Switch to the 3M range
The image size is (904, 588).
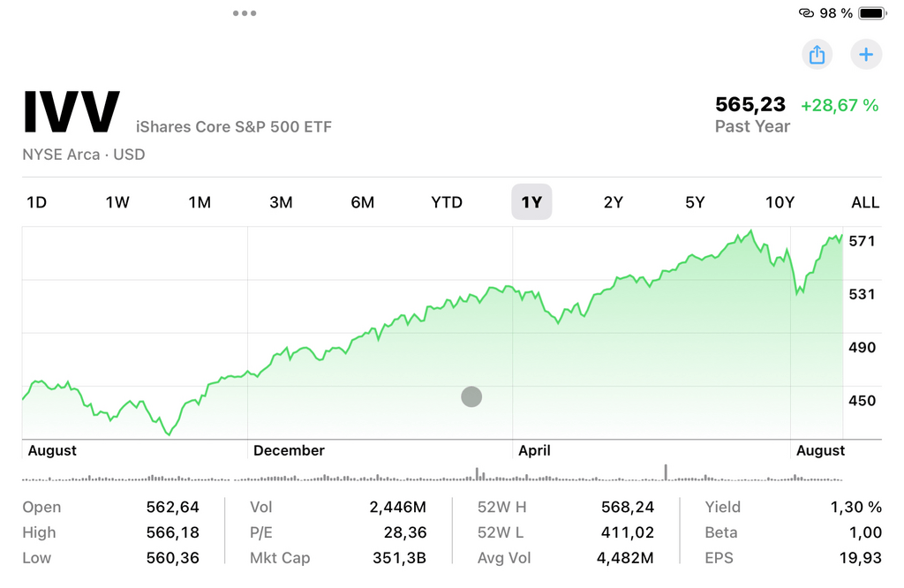click(x=281, y=202)
